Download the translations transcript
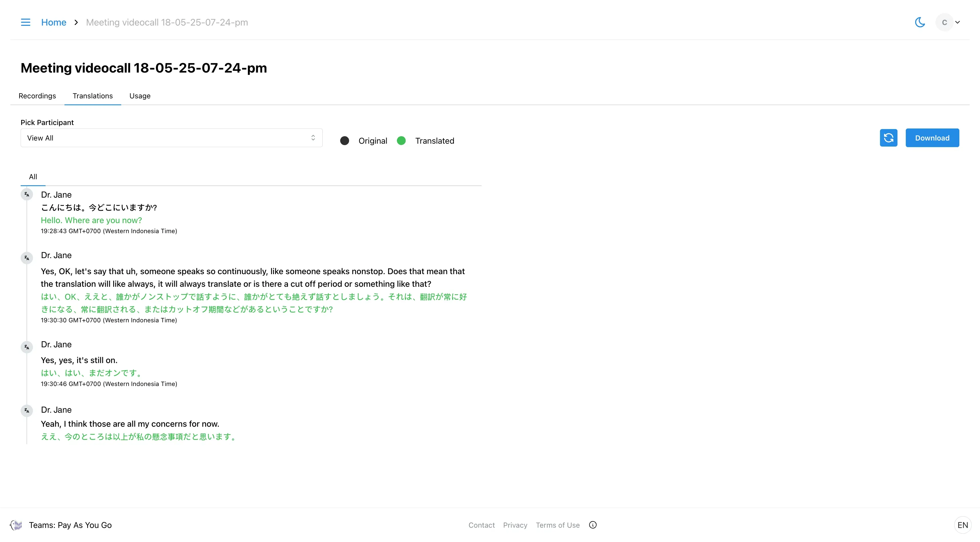Image resolution: width=980 pixels, height=542 pixels. click(x=932, y=138)
